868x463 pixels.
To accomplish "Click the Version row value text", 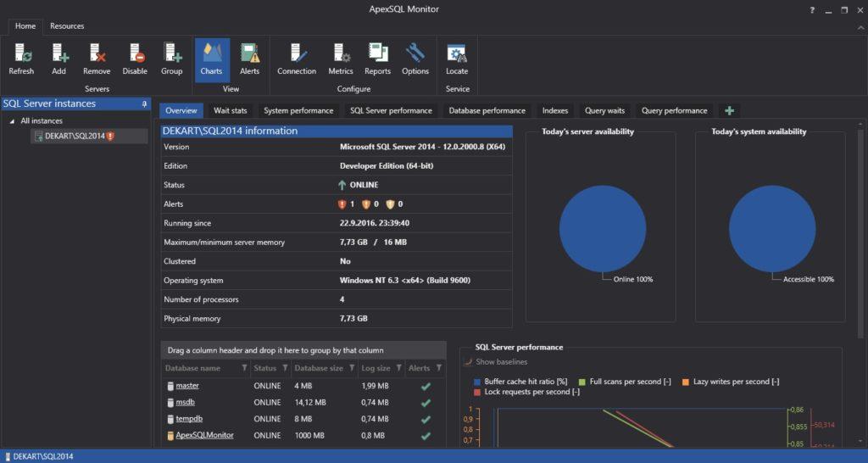I will tap(422, 148).
